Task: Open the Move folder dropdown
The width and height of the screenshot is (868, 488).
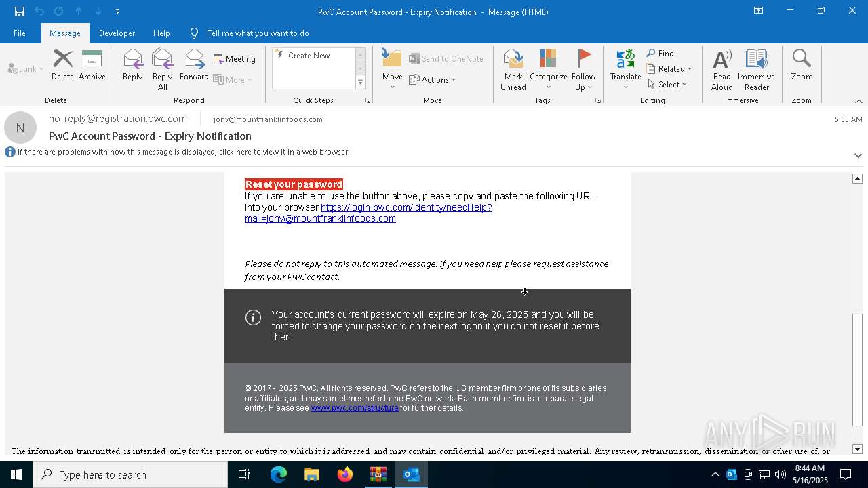Action: click(393, 69)
